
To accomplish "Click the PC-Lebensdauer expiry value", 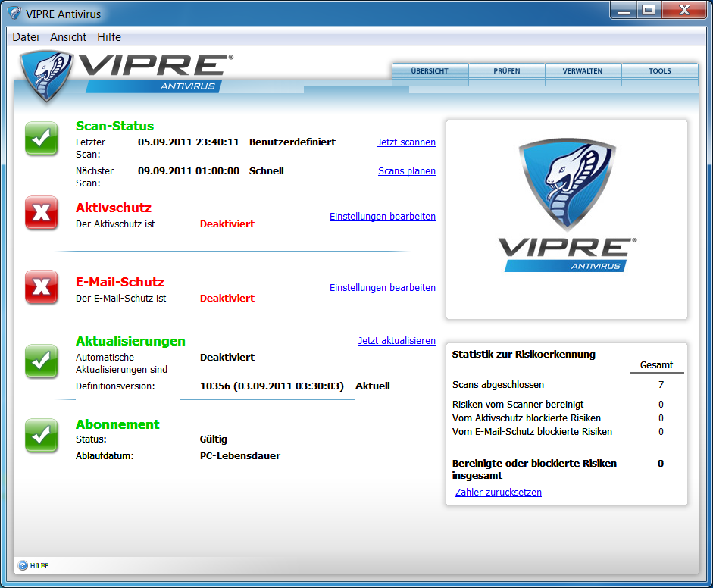I will pyautogui.click(x=240, y=455).
